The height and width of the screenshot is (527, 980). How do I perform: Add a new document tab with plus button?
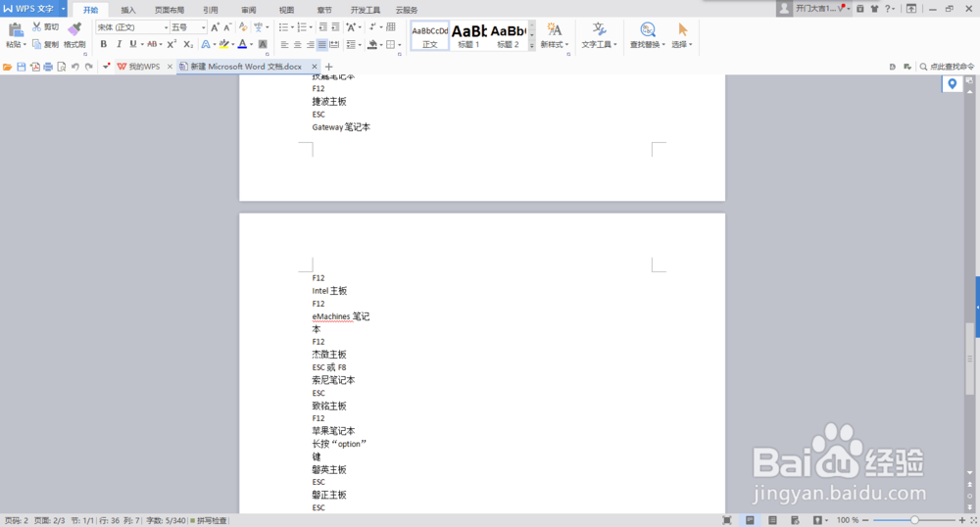pyautogui.click(x=328, y=67)
